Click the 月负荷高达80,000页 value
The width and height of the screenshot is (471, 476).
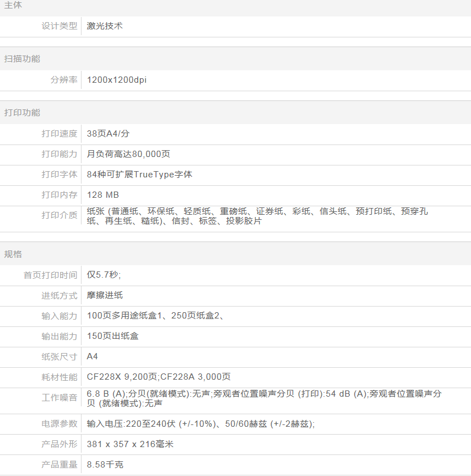pyautogui.click(x=129, y=154)
